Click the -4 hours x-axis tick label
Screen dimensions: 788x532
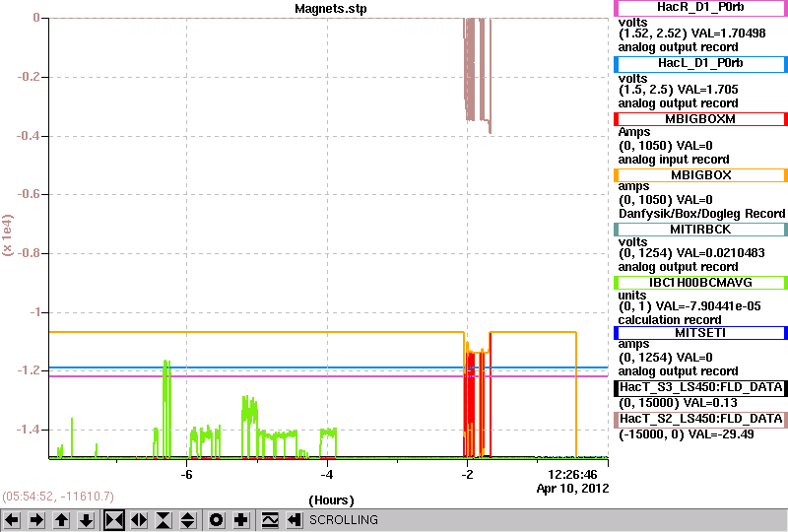pos(327,475)
